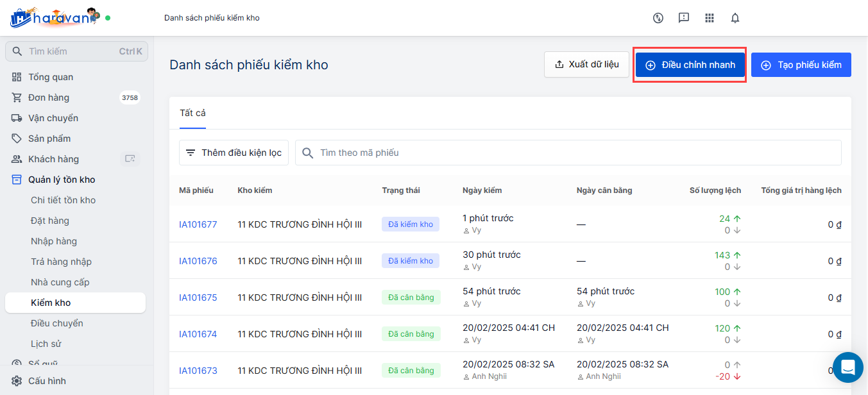This screenshot has width=868, height=395.
Task: Click the icon badge beside Khách hàng
Action: click(x=130, y=159)
